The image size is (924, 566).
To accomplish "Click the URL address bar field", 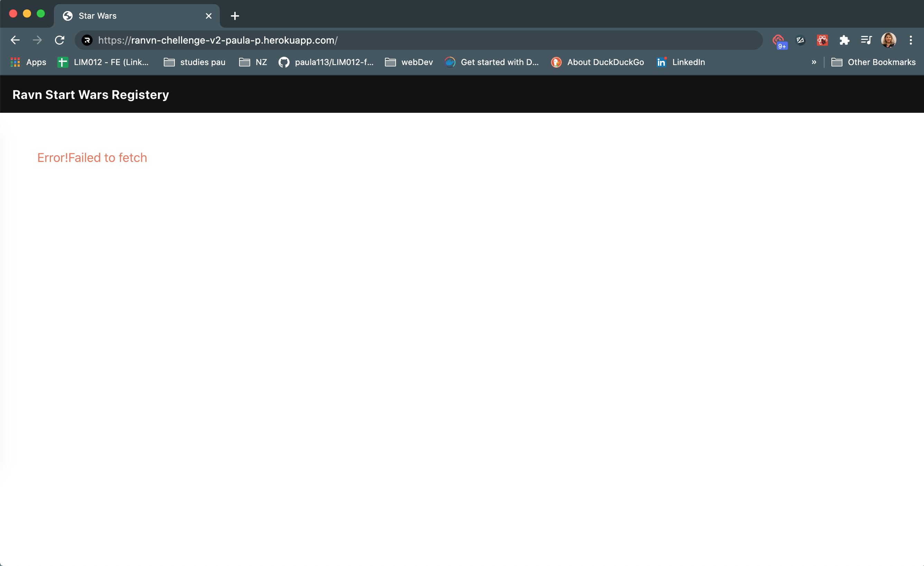I will click(413, 40).
